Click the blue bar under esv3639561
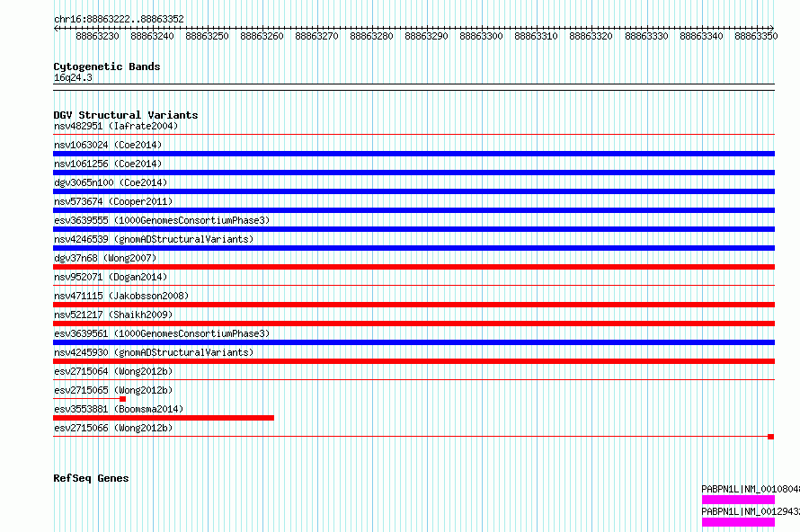Viewport: 800px width, 532px height. coord(413,342)
